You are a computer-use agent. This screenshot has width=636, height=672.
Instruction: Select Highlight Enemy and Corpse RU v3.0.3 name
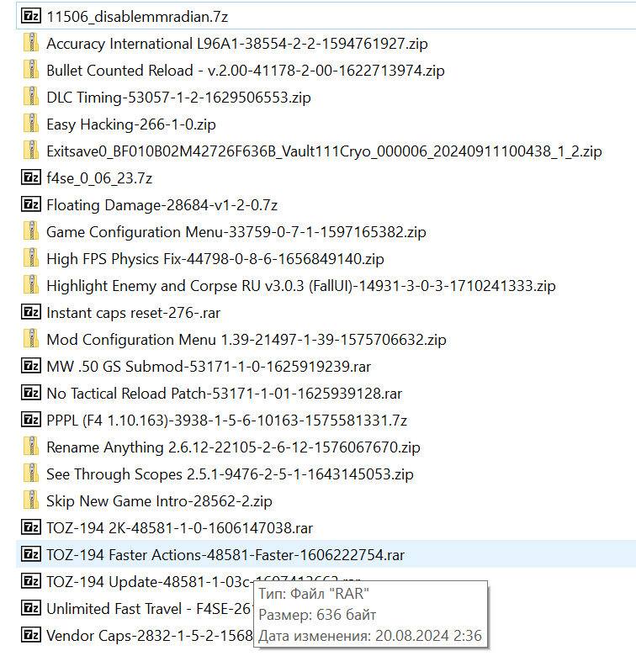pyautogui.click(x=301, y=286)
